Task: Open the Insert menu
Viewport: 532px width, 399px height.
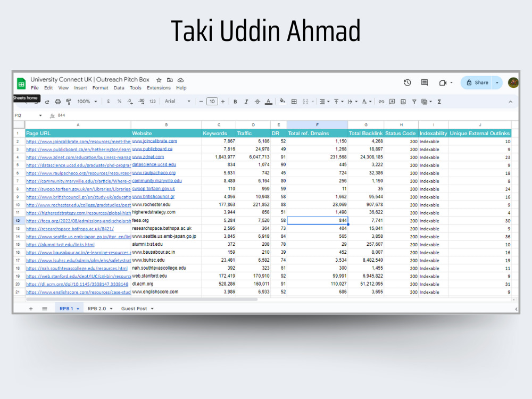Action: click(80, 88)
